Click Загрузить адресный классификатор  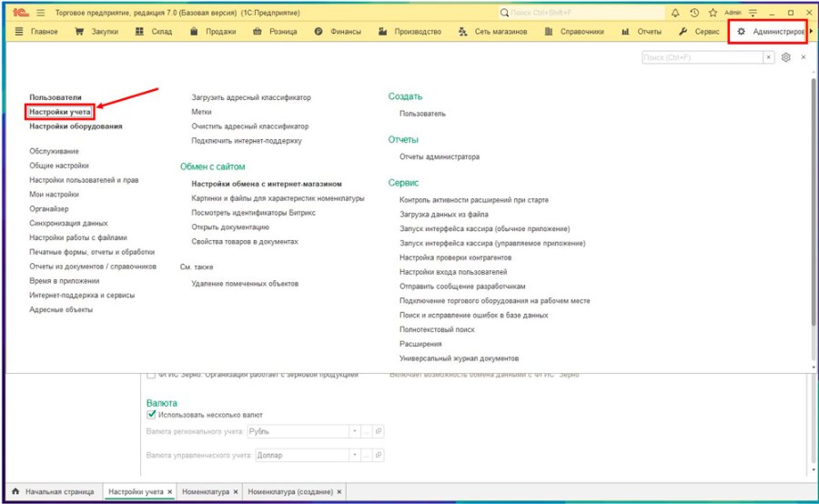251,97
